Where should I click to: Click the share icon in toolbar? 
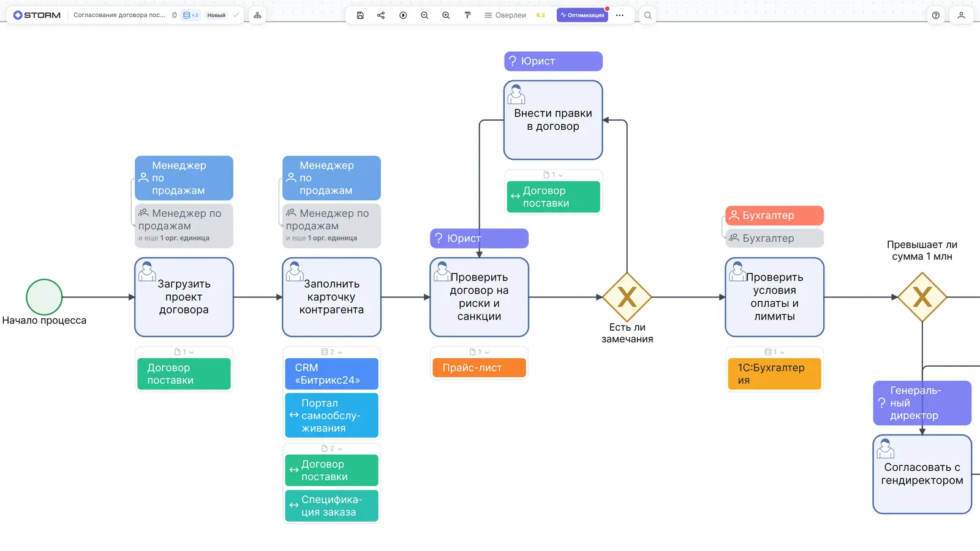[381, 15]
